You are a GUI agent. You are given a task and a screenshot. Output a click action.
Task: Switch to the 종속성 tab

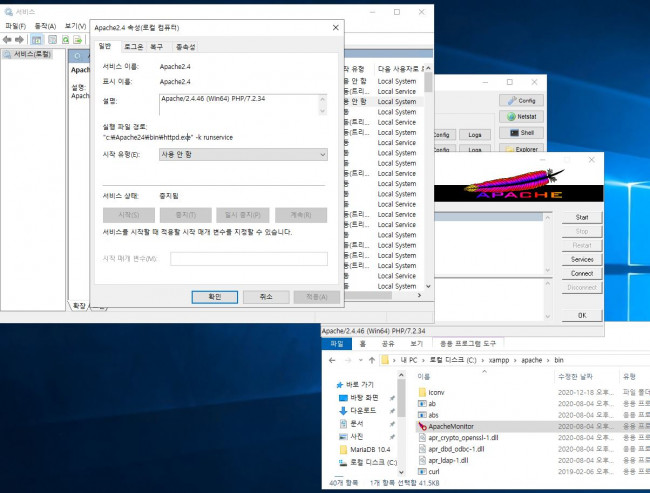coord(185,47)
